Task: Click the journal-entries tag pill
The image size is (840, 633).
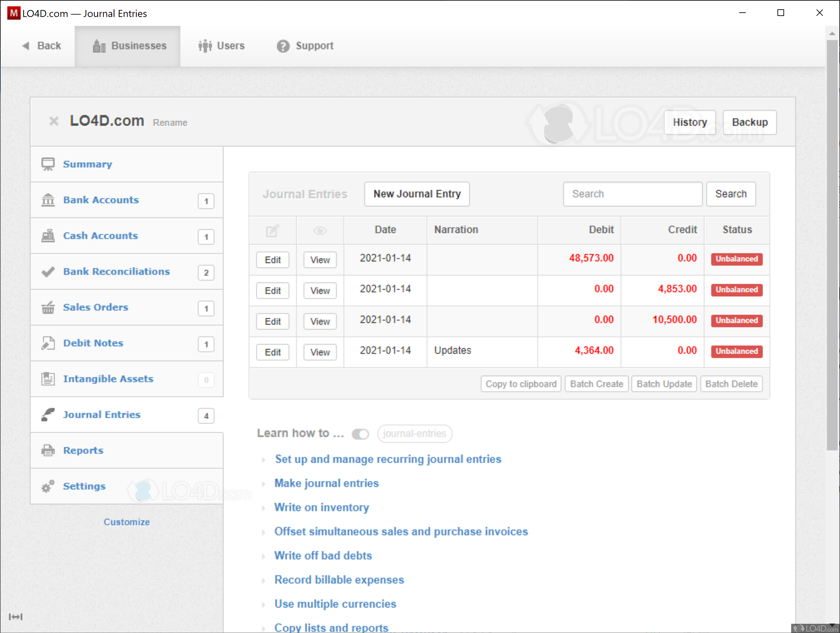Action: (415, 434)
